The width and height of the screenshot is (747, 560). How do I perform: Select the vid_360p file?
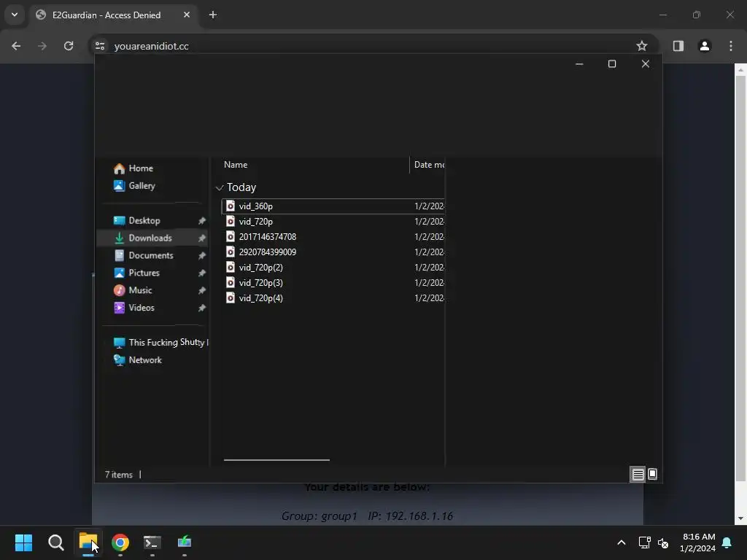333,206
